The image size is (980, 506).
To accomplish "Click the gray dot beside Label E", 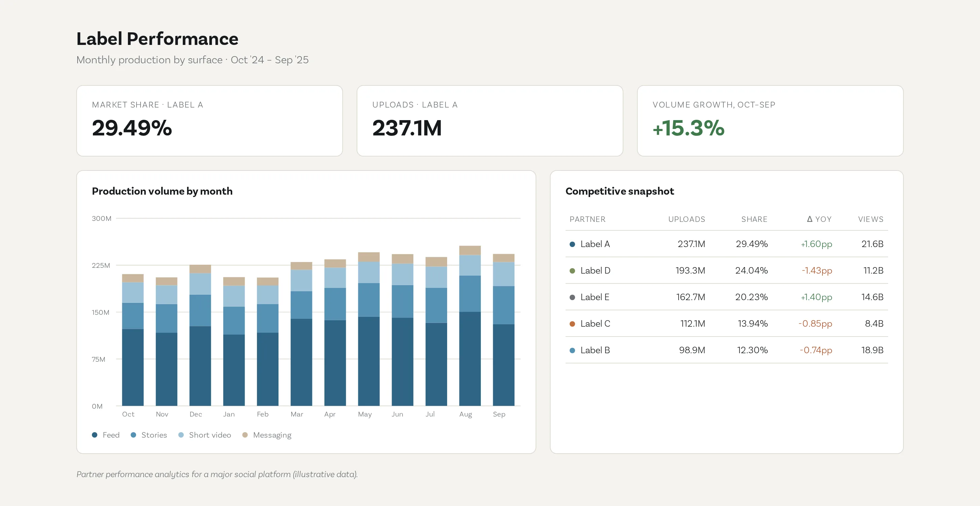I will 572,297.
